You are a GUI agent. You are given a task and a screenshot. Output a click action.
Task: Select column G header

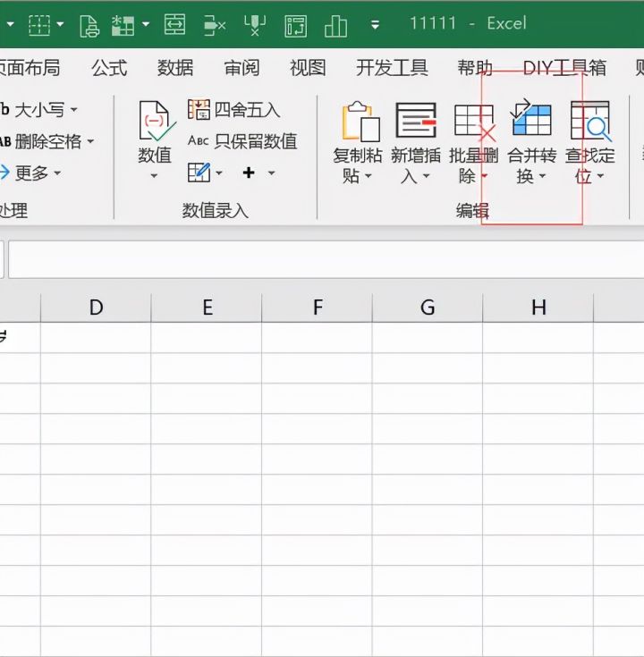(428, 307)
